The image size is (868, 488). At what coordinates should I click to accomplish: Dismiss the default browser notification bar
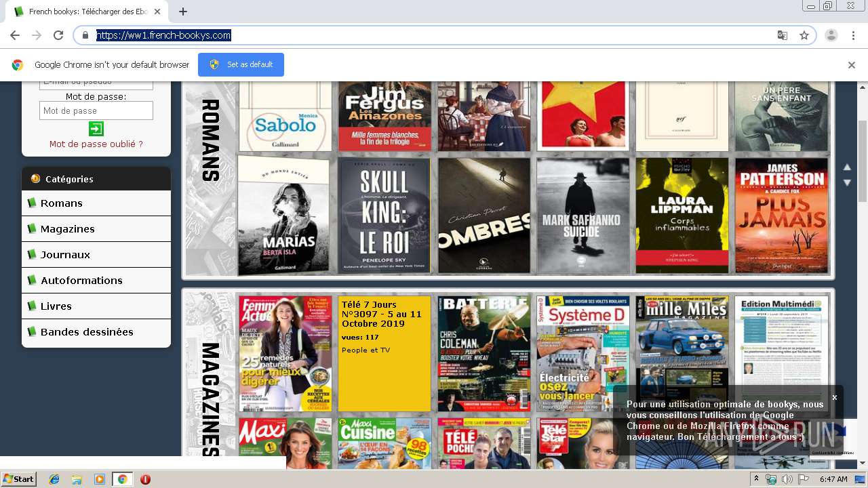852,65
